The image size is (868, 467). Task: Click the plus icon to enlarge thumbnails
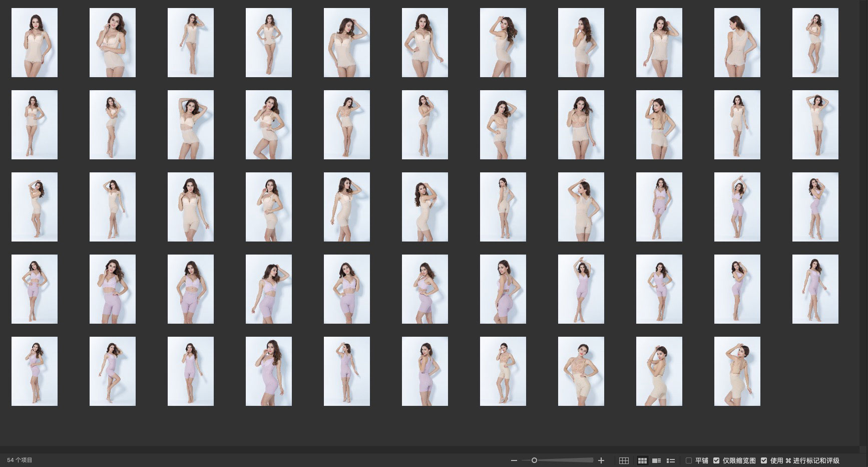pos(601,460)
